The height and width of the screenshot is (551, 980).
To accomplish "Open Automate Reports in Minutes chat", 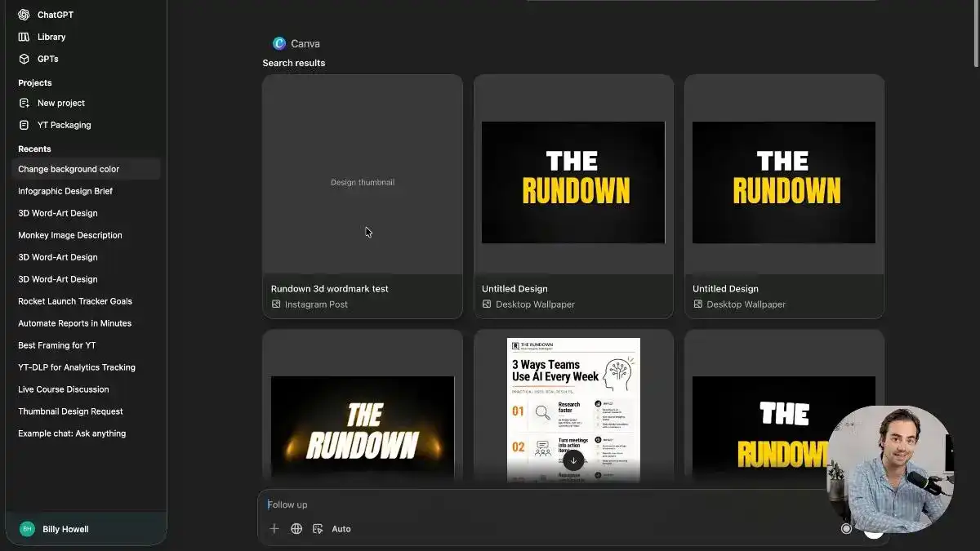I will click(x=86, y=323).
